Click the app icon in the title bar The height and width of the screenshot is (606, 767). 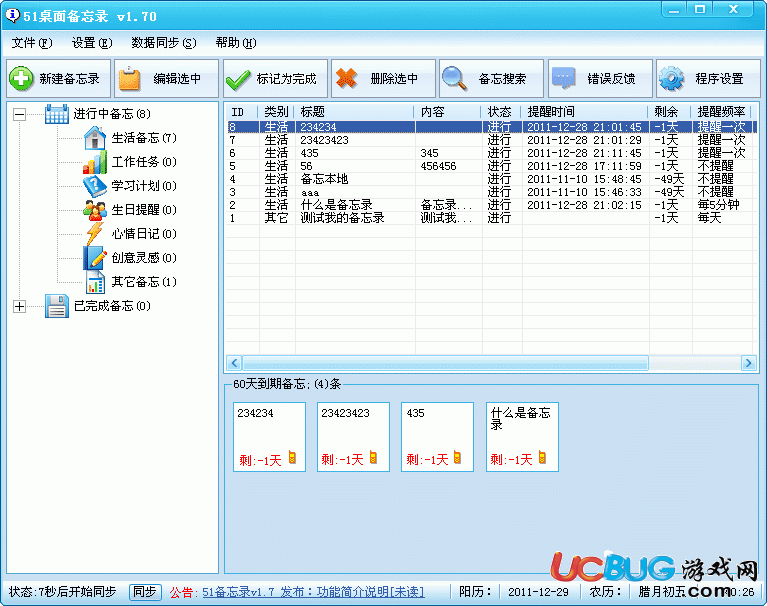(x=12, y=16)
